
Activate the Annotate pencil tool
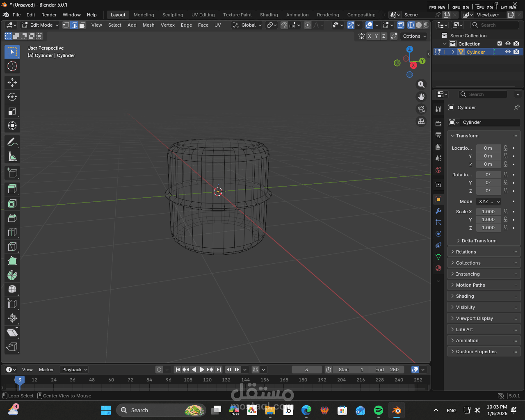tap(12, 142)
